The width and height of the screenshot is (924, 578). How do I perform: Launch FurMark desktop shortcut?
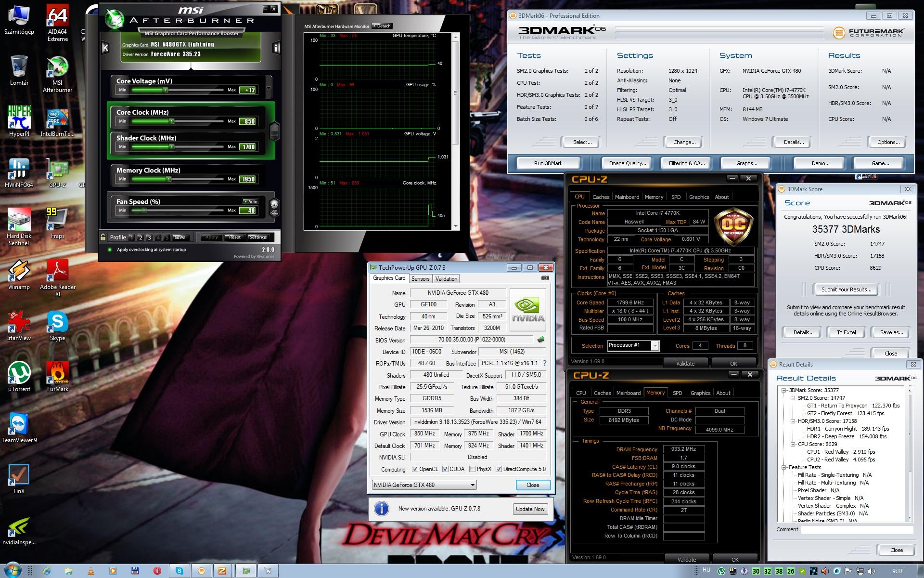[x=57, y=377]
